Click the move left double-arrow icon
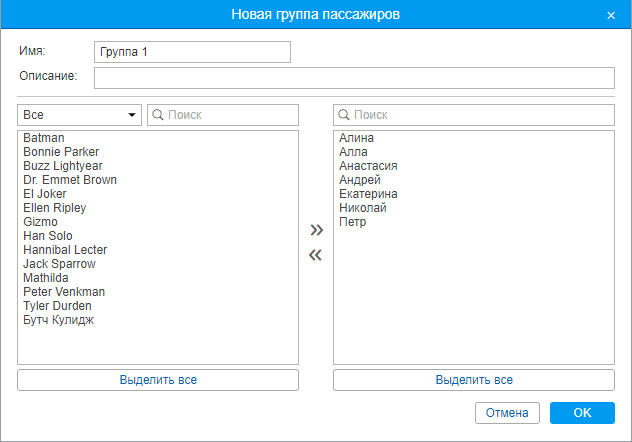The height and width of the screenshot is (442, 632). tap(316, 255)
